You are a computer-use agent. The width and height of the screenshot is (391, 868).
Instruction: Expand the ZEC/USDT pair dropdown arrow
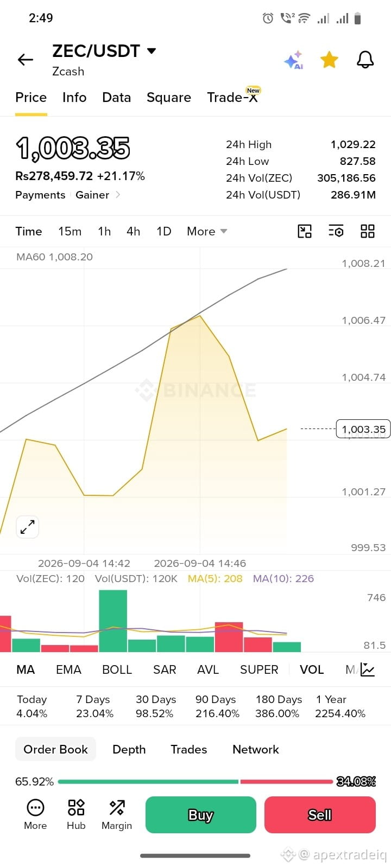click(152, 51)
